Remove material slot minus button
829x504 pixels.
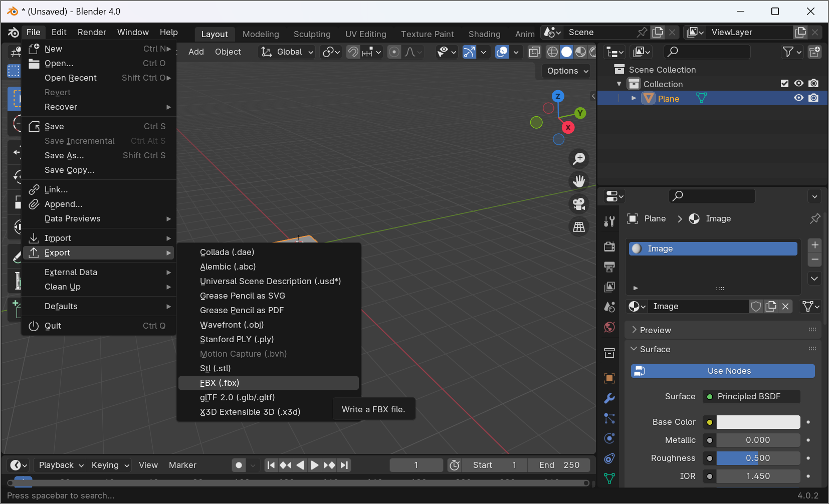pos(815,260)
